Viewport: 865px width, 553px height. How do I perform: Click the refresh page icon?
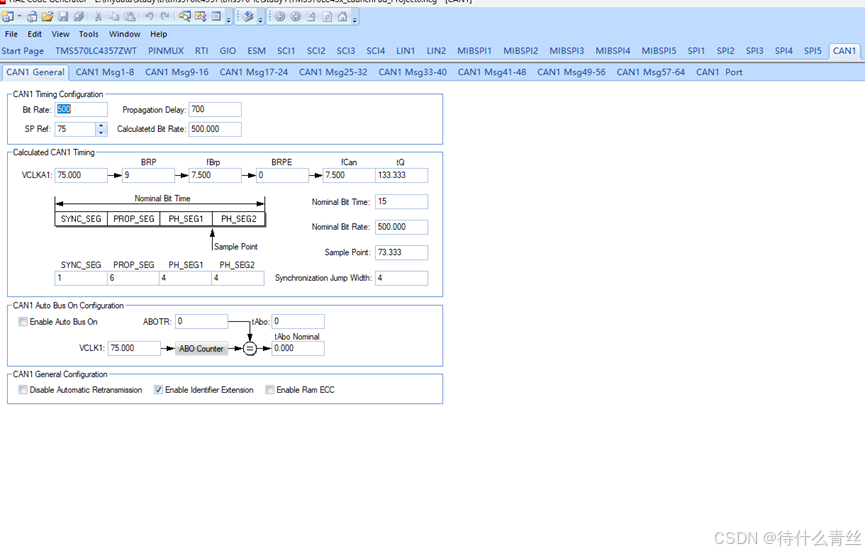pos(327,17)
